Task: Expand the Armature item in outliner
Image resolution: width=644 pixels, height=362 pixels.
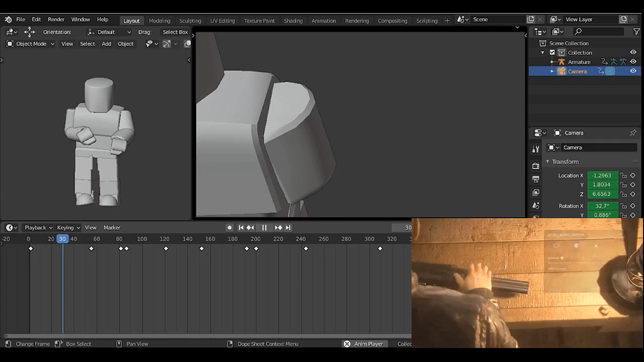Action: click(552, 62)
